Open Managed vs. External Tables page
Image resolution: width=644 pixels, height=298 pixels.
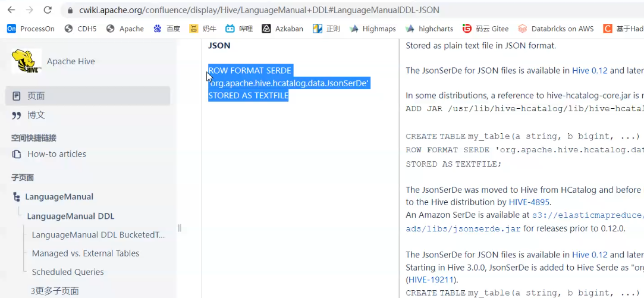click(86, 253)
